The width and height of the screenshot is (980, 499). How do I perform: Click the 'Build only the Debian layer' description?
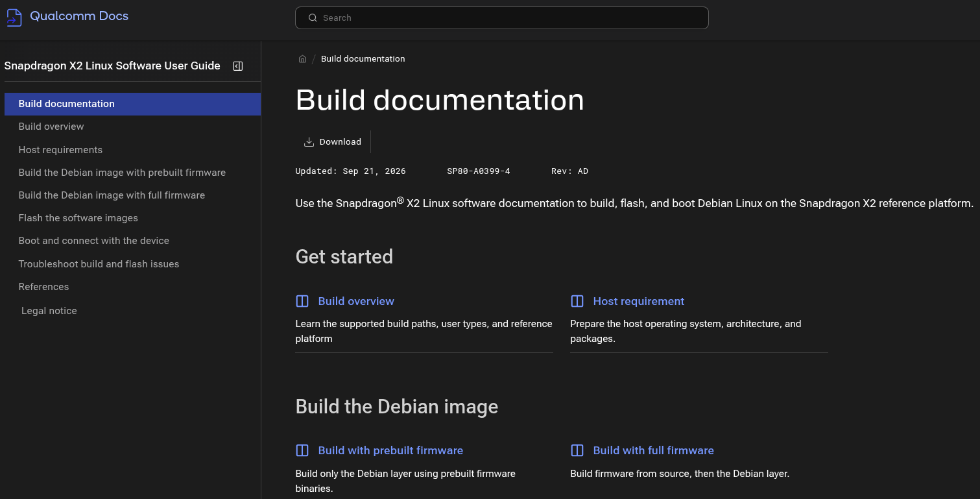click(405, 481)
